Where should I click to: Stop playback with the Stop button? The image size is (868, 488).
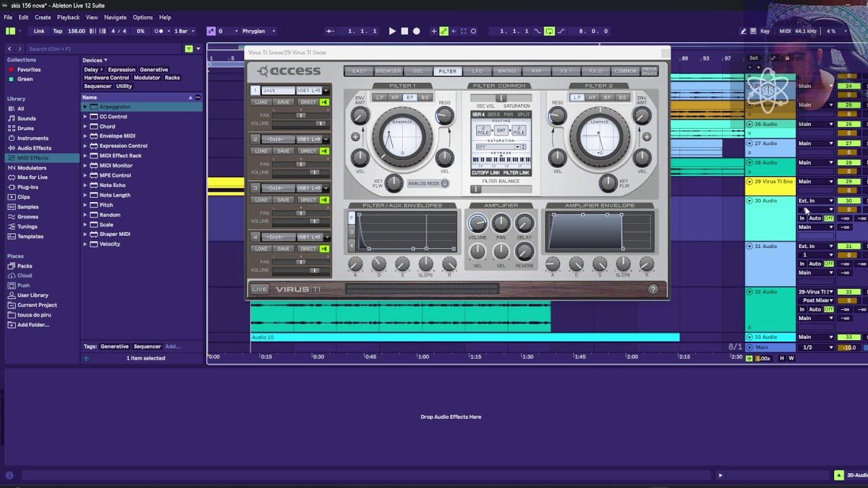pyautogui.click(x=405, y=31)
